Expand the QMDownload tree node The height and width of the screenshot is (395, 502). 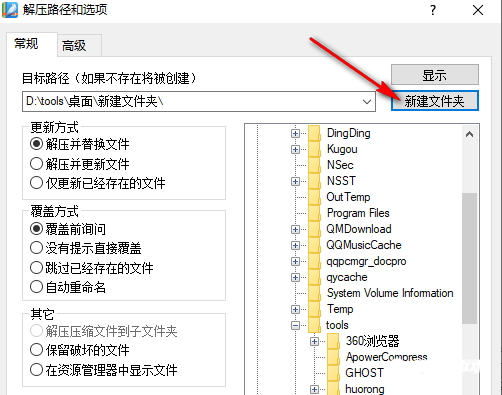[295, 229]
